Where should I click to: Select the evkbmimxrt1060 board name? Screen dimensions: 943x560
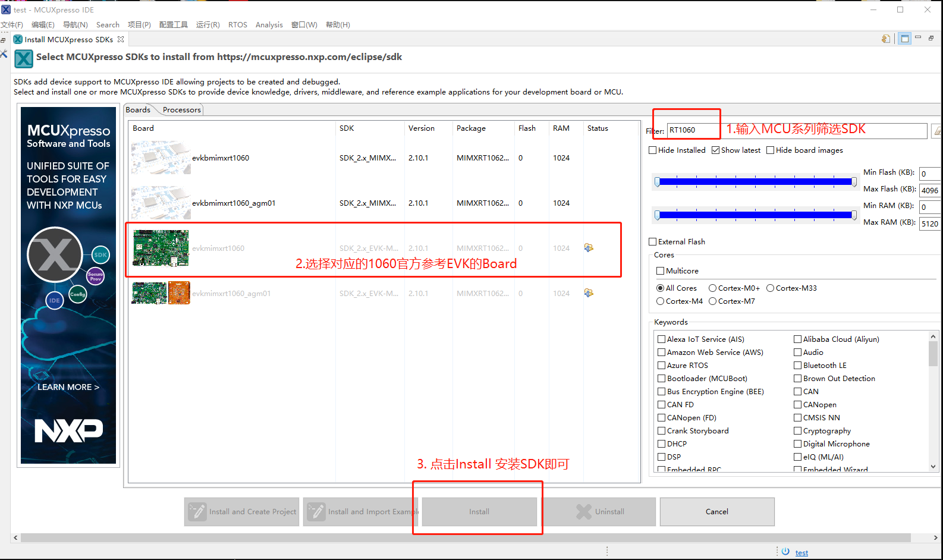[x=221, y=158]
